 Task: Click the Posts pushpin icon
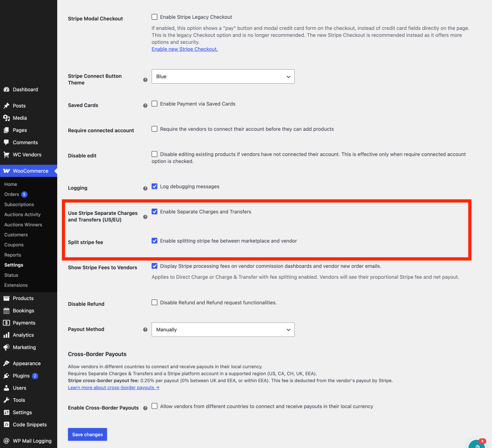[6, 106]
